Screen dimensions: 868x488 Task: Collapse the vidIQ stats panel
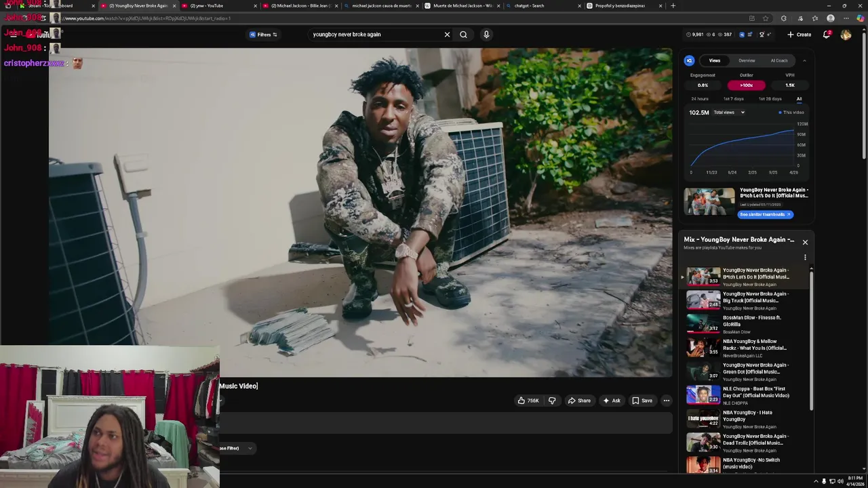tap(804, 60)
